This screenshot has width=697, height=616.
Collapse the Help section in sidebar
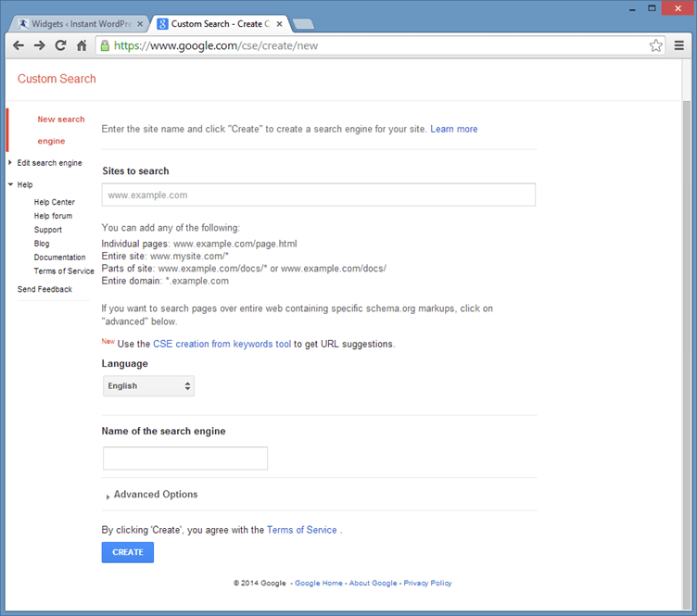click(x=11, y=184)
